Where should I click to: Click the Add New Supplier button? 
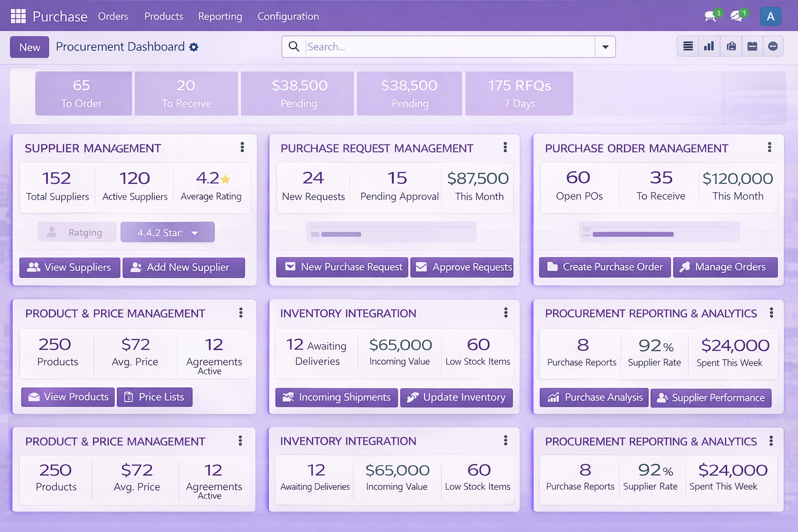(183, 268)
